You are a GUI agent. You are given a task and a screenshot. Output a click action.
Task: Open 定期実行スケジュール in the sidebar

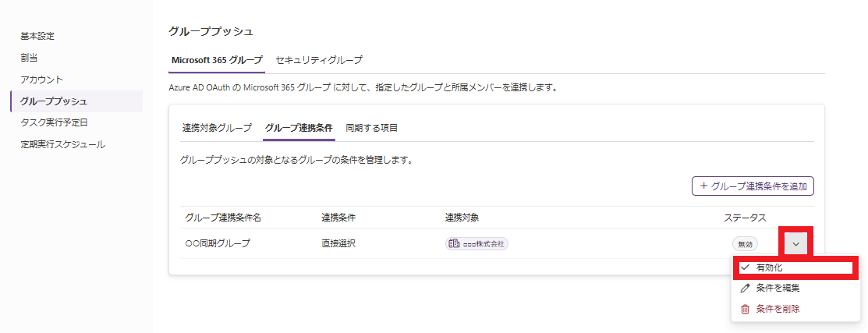(62, 144)
